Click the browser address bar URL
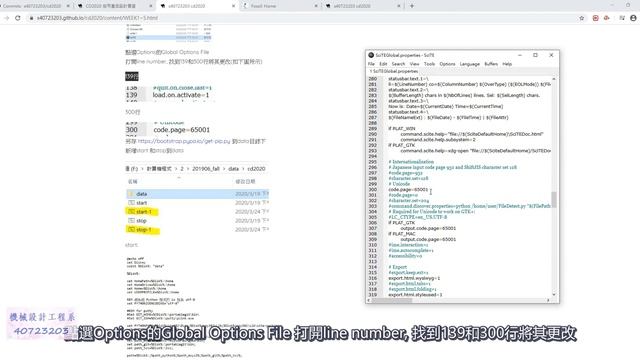Viewport: 640px width, 360px height. [x=97, y=18]
